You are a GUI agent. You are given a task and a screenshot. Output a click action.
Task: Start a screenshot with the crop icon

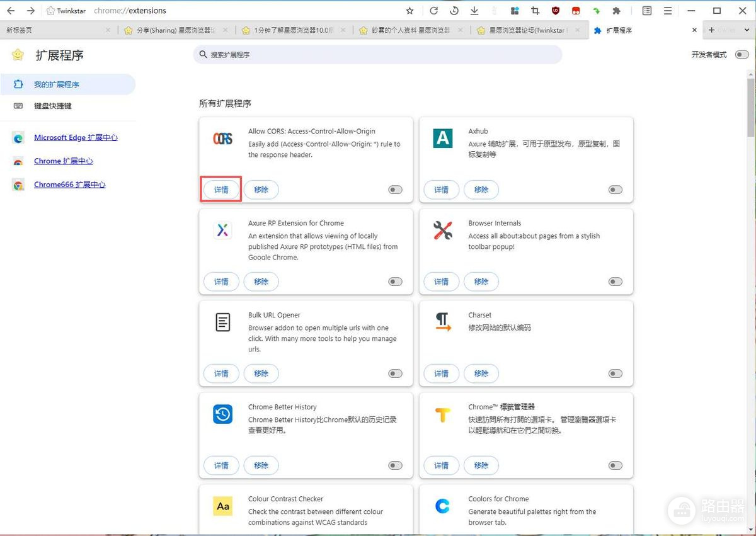click(535, 11)
